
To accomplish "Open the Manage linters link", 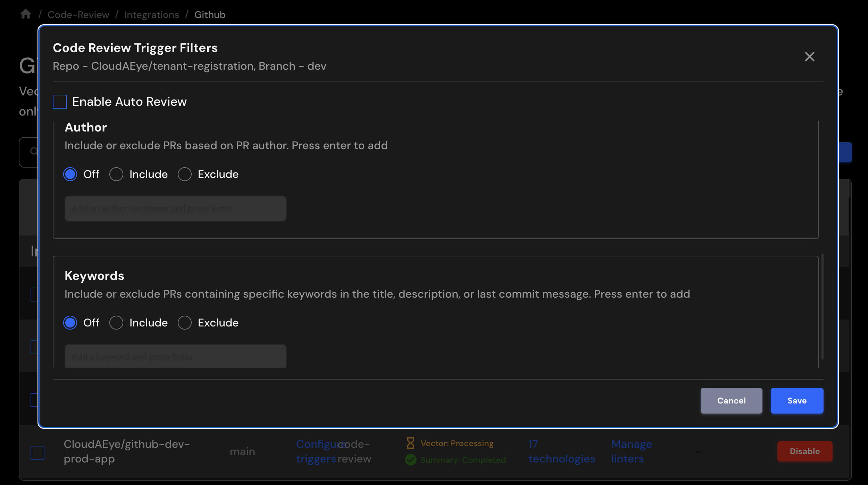I will [x=631, y=451].
